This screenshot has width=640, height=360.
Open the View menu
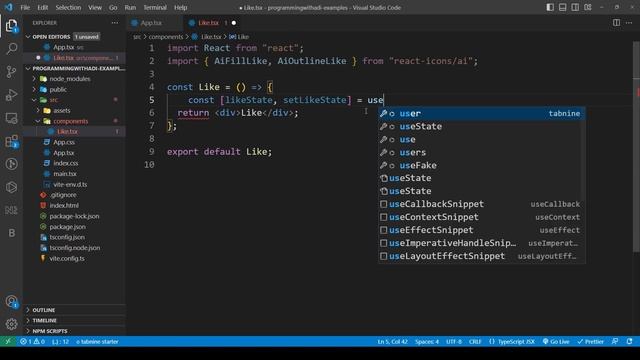tap(95, 7)
